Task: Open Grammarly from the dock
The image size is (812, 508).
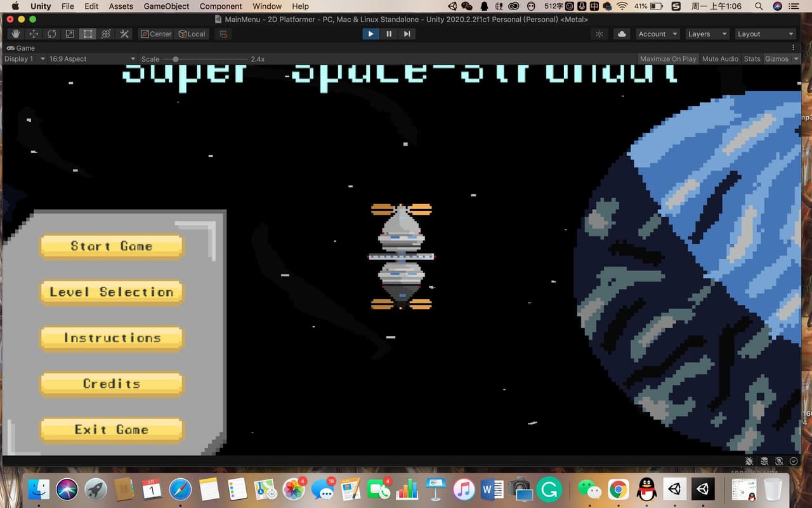Action: point(549,489)
